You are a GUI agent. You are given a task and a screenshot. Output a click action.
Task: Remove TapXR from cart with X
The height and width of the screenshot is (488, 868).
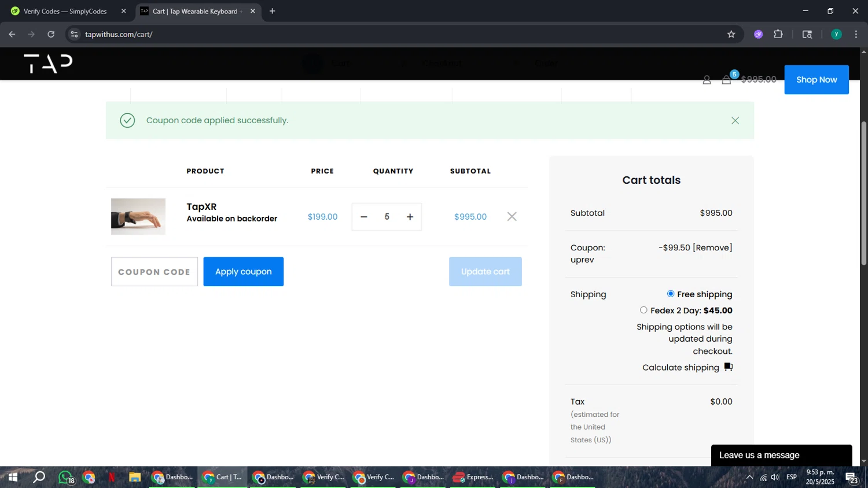pos(512,217)
